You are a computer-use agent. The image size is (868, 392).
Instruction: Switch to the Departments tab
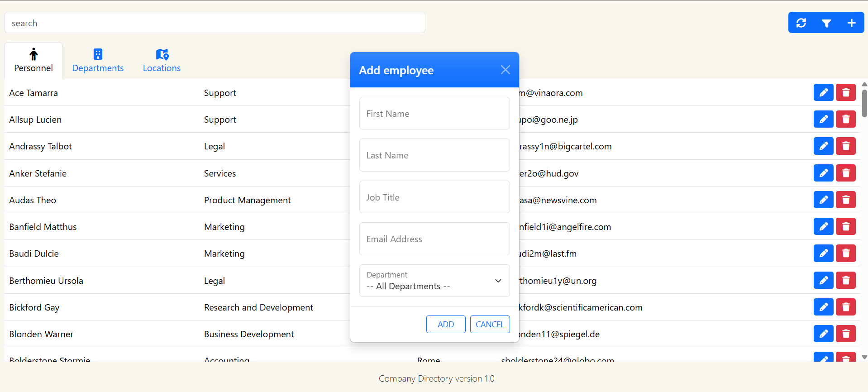point(98,61)
